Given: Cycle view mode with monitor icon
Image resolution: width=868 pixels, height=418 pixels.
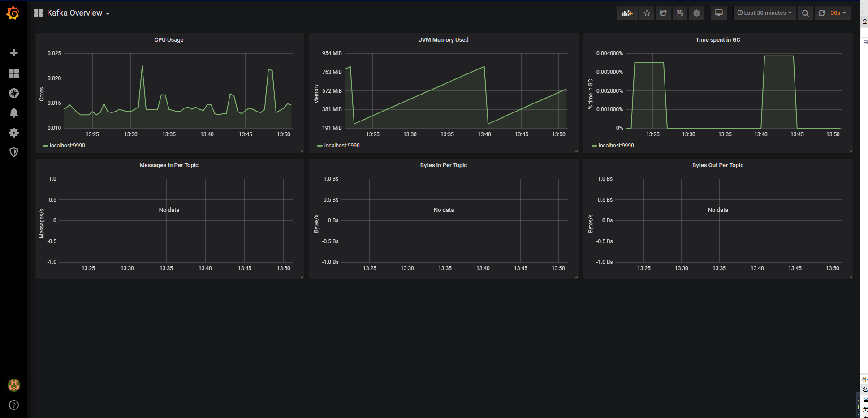Looking at the screenshot, I should coord(719,13).
